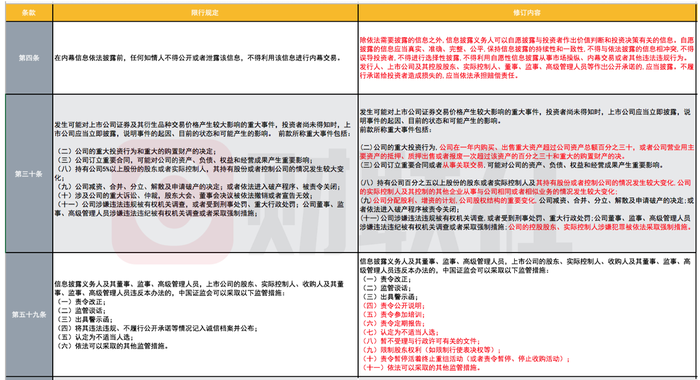Click item (五)认定为不适当人选 in current column
This screenshot has width=700, height=380.
pos(95,337)
